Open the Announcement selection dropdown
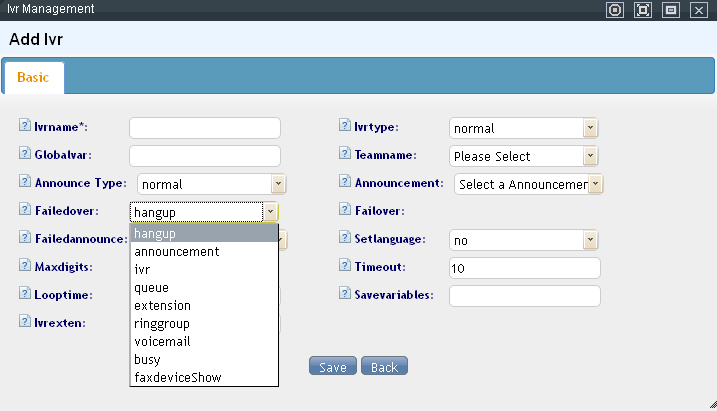 pos(528,184)
